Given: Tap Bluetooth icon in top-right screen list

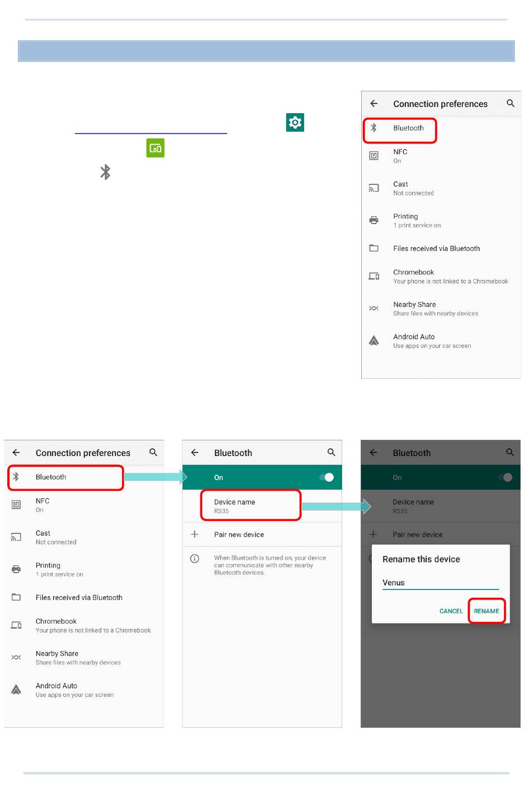Looking at the screenshot, I should coord(374,128).
